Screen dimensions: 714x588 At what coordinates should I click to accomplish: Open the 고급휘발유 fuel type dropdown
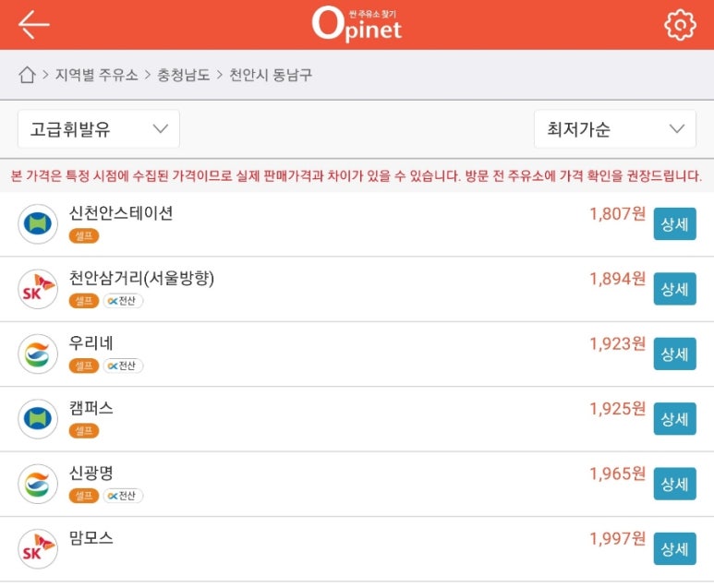click(x=99, y=129)
